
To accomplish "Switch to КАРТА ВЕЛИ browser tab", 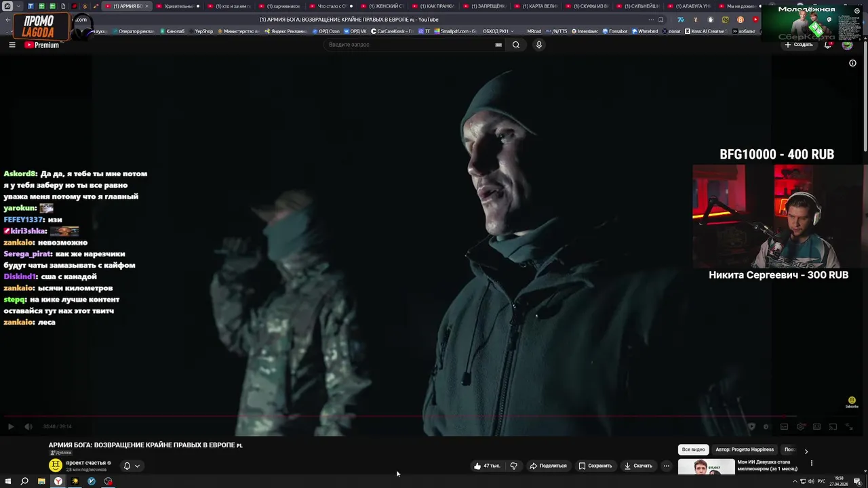I will coord(535,6).
